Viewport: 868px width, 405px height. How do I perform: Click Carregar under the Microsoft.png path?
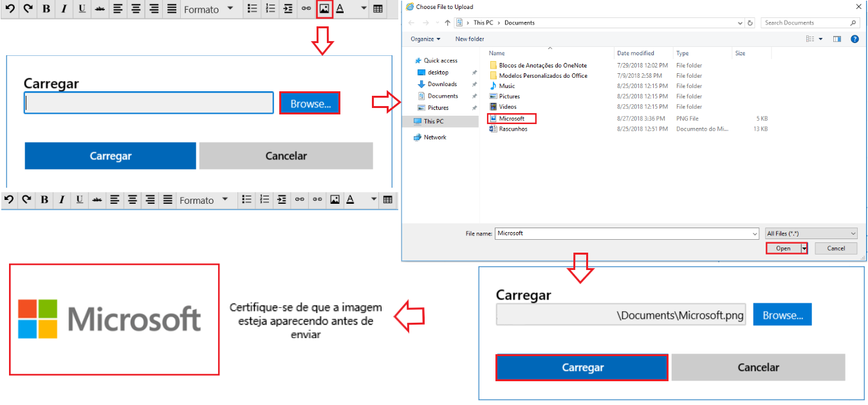coord(582,368)
